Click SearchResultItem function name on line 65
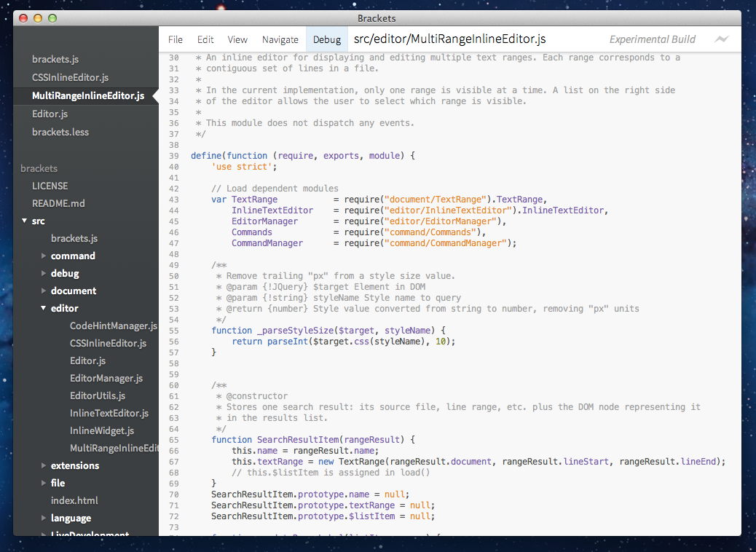The height and width of the screenshot is (552, 756). 298,440
